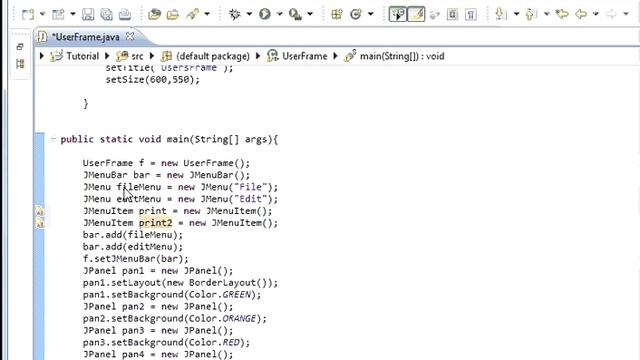Click the second new-project toolbar icon
This screenshot has height=360, width=640.
58,14
